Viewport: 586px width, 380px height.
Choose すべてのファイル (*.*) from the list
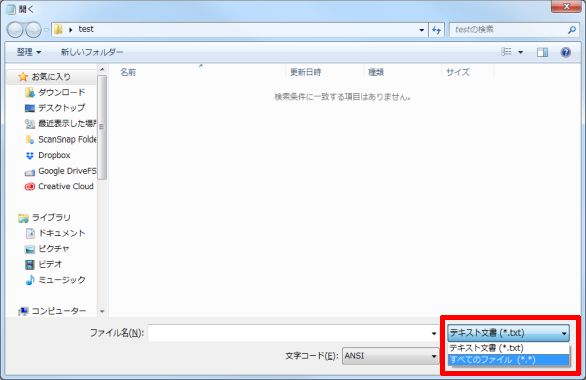[508, 360]
